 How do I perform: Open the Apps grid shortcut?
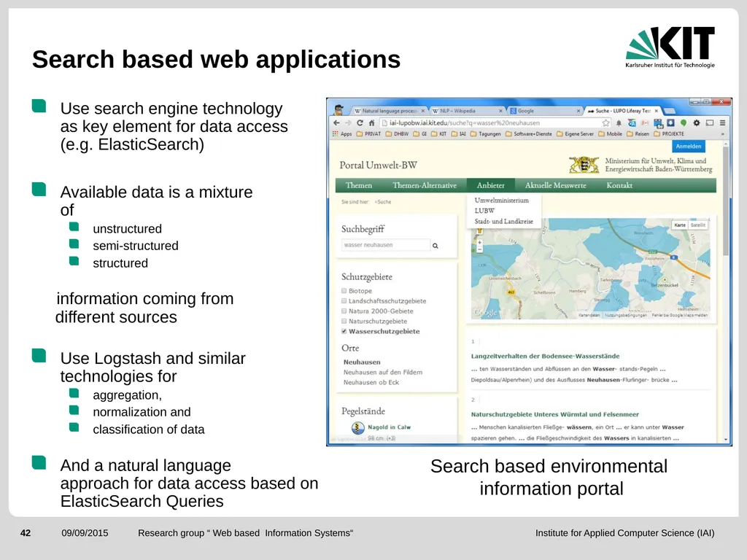pos(341,134)
